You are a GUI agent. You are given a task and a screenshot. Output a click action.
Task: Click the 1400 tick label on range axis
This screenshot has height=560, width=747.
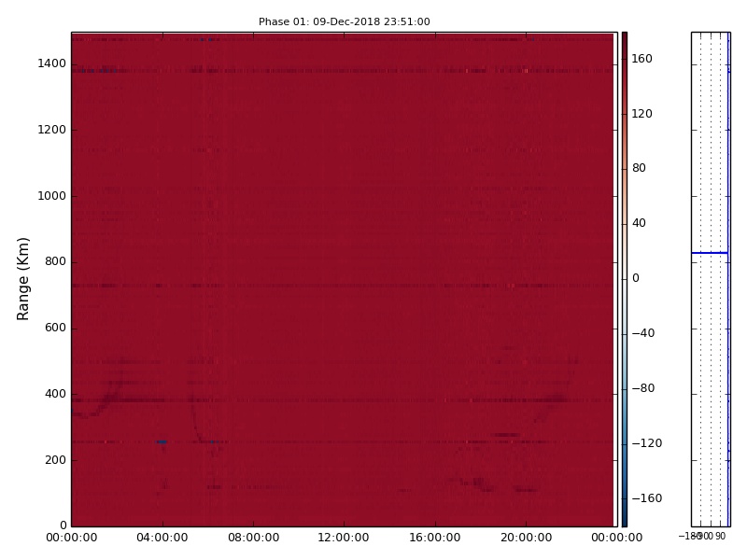51,63
